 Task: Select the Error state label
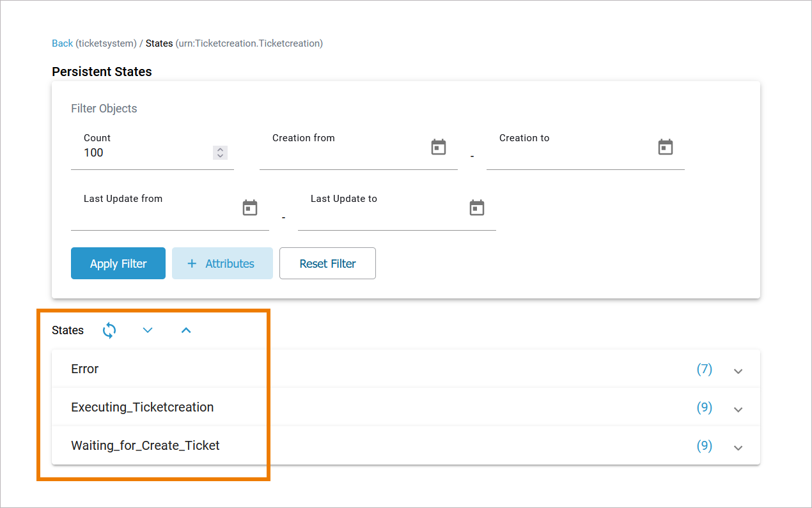pos(85,369)
